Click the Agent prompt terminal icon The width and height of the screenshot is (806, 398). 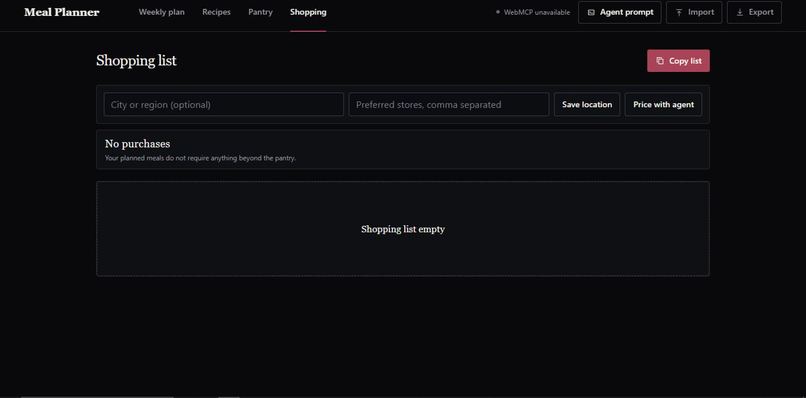591,12
